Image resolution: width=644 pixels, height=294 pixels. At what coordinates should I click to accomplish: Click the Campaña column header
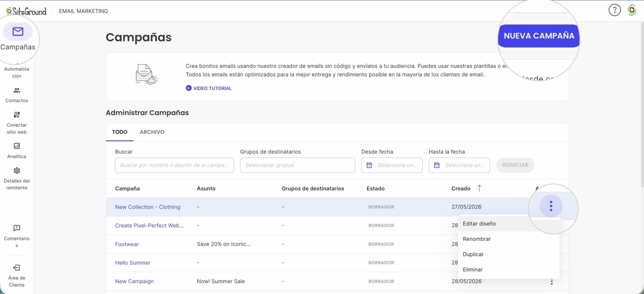(x=128, y=188)
